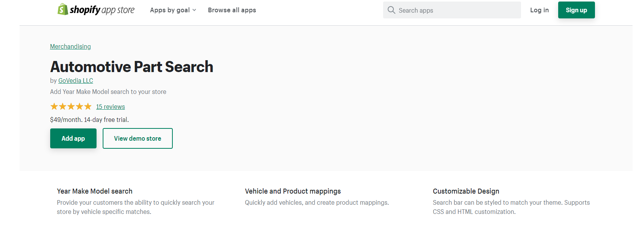
Task: Click the five-star rating icons
Action: point(71,106)
